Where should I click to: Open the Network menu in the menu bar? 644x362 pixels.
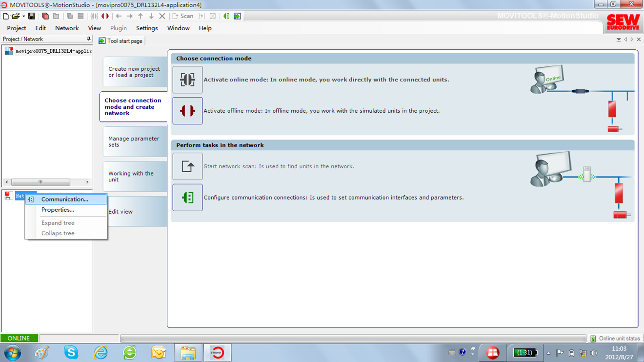coord(67,28)
